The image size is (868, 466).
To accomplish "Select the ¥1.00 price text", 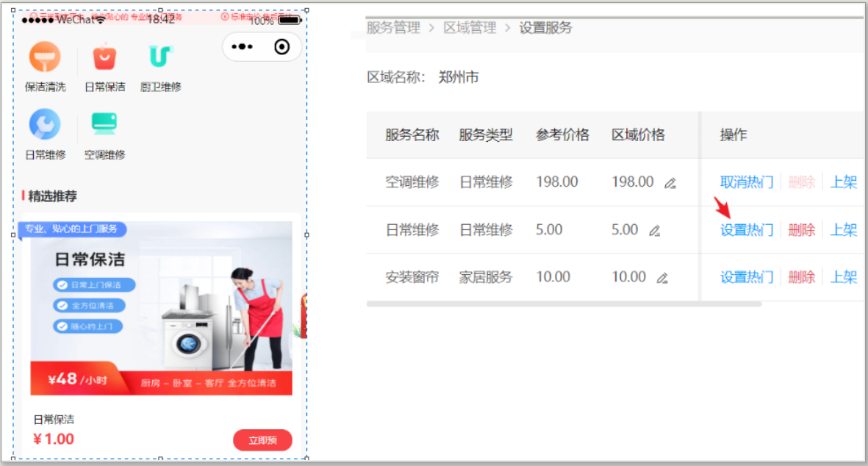I will (54, 440).
